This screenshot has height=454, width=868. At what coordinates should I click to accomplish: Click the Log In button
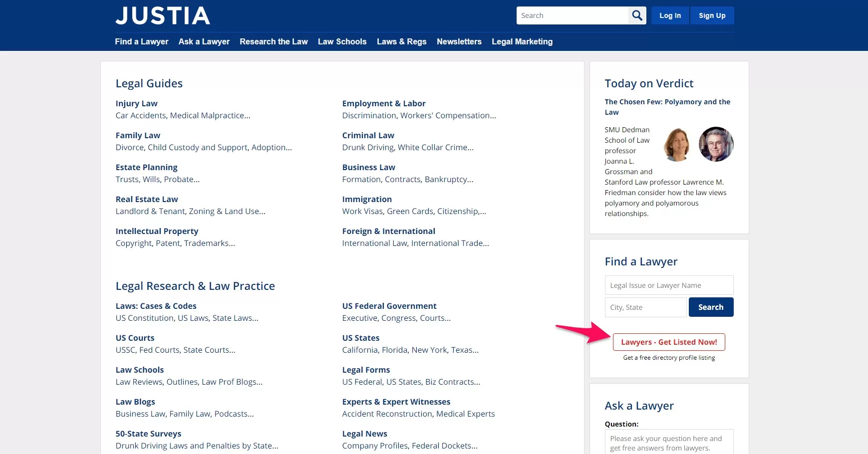[x=670, y=15]
